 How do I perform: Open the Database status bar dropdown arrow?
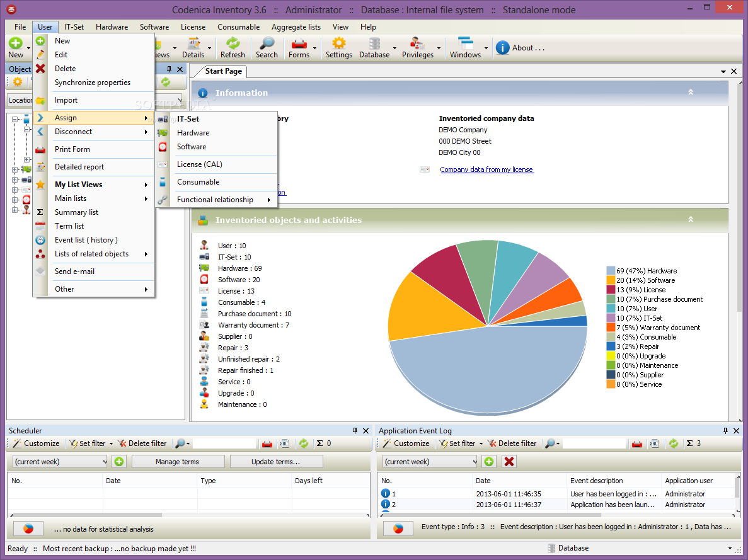click(730, 548)
